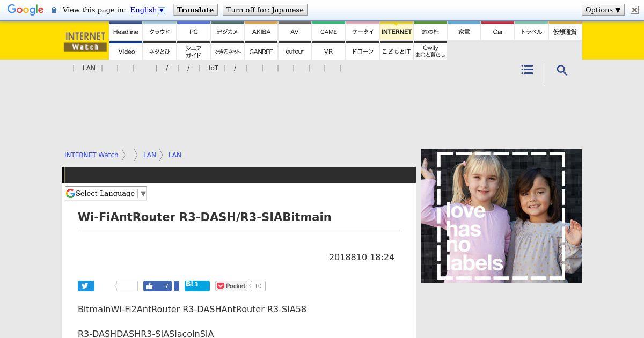Go to INTERNET Watch breadcrumb link

point(91,155)
